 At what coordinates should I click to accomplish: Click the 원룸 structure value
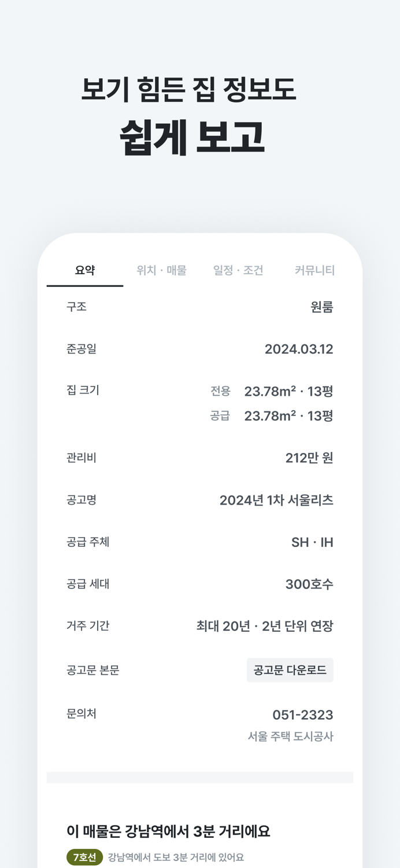[x=321, y=307]
